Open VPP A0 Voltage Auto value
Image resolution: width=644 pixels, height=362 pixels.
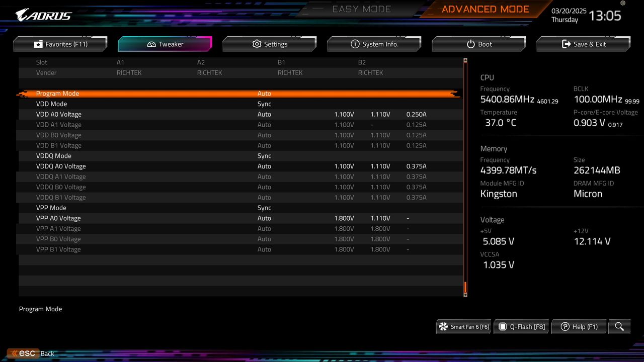pos(264,218)
